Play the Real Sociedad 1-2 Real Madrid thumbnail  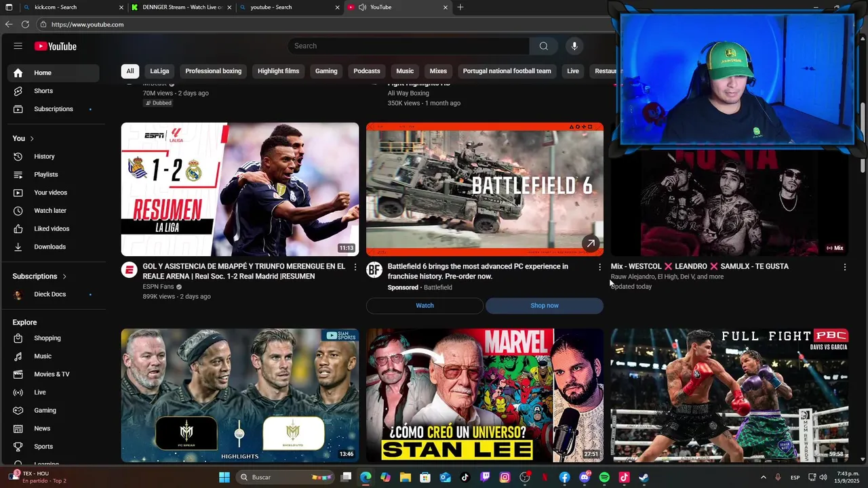240,189
